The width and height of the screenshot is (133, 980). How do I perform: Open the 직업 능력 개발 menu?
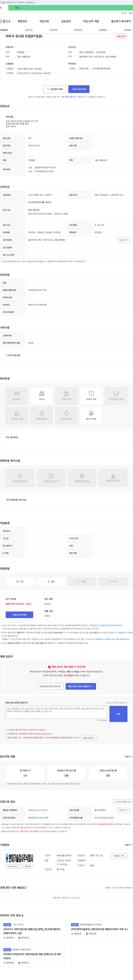91,21
